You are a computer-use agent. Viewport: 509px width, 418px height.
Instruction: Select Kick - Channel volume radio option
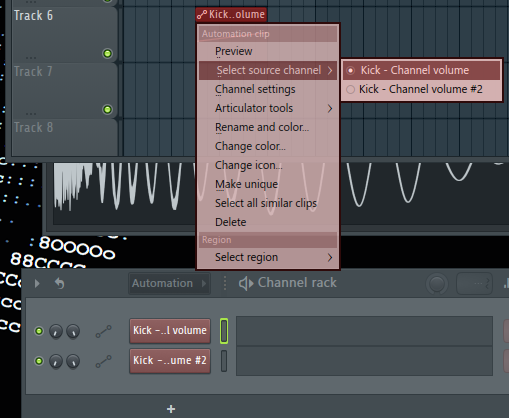422,70
